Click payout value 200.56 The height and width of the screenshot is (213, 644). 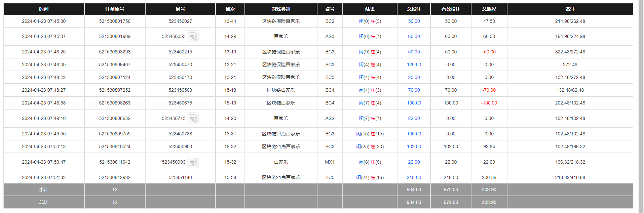(x=489, y=177)
